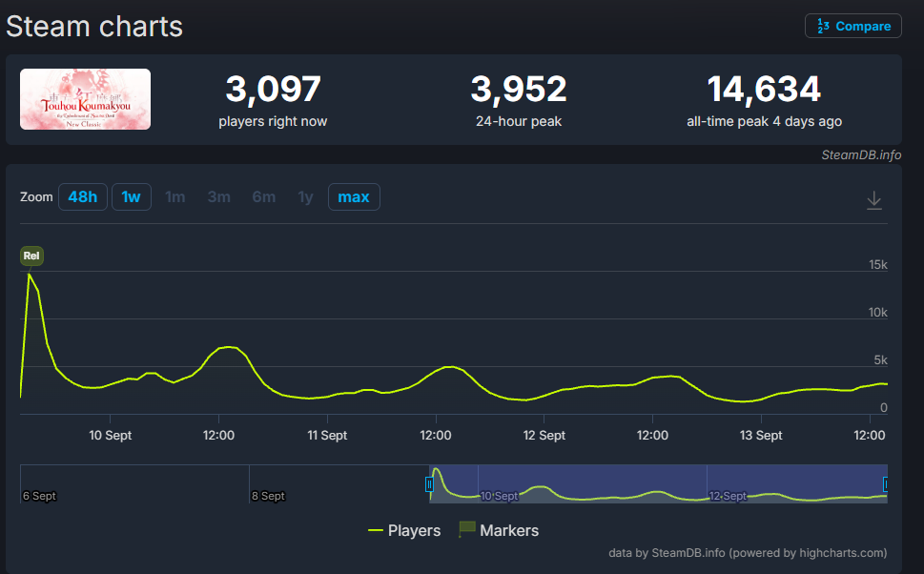Toggle the Markers series in legend
924x574 pixels.
pyautogui.click(x=499, y=530)
